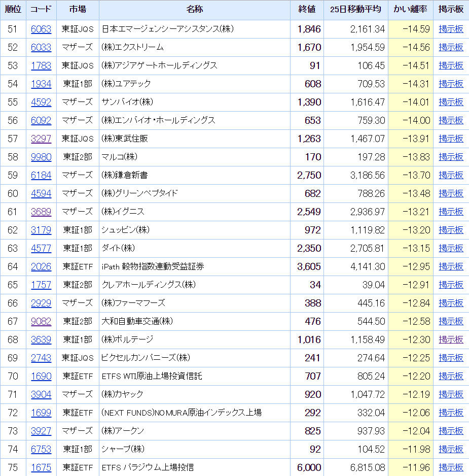The height and width of the screenshot is (476, 469).
Task: Click the コード column header
Action: (41, 10)
